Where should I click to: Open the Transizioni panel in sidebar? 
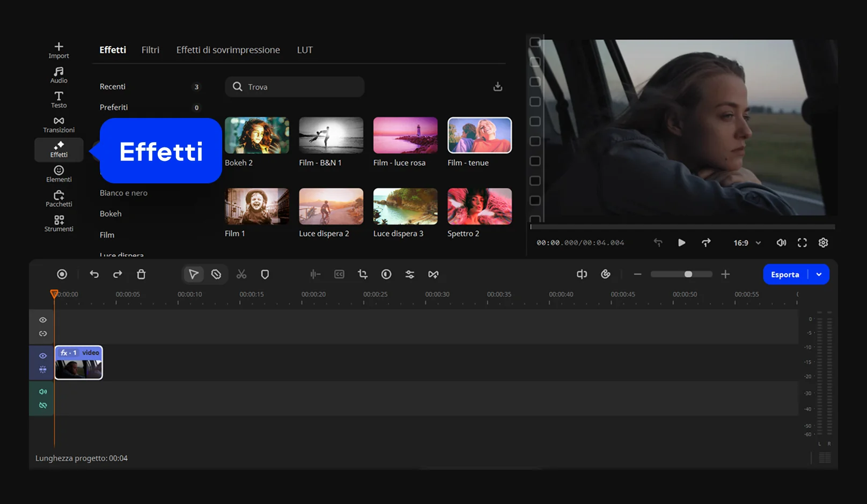(58, 124)
